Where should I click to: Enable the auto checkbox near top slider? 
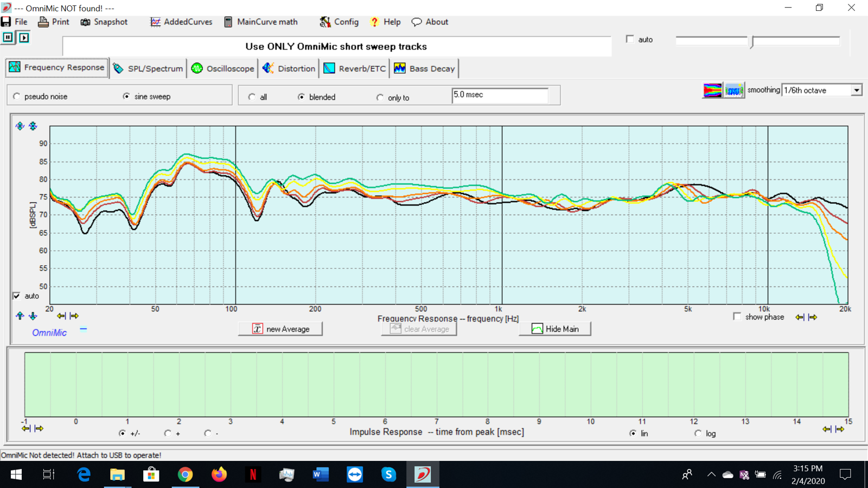point(630,39)
